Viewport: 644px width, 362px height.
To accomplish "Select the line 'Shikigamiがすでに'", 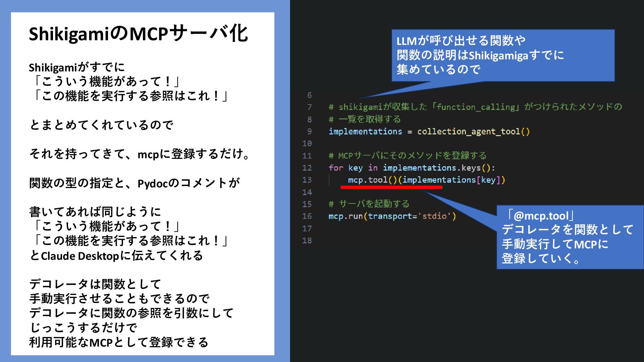I will [x=76, y=67].
